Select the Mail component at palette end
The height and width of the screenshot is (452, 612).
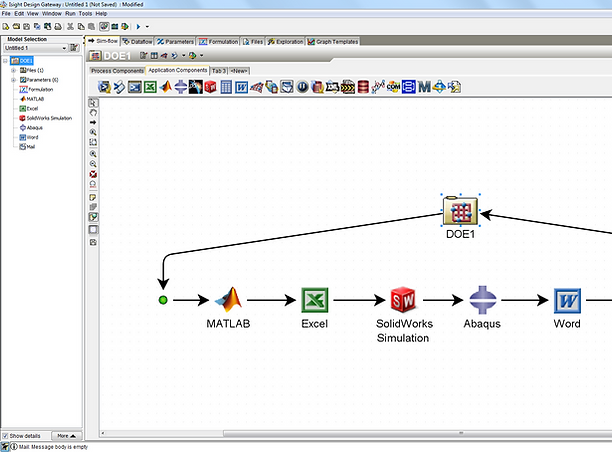454,87
